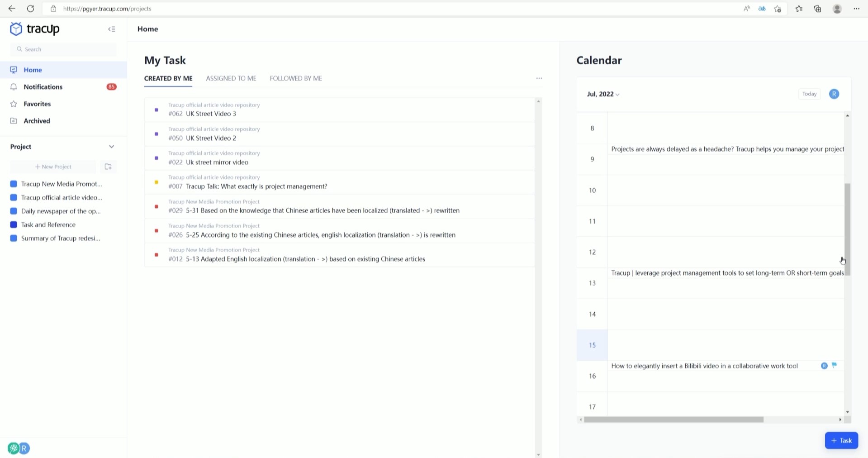Click the tracup logo

tap(35, 29)
